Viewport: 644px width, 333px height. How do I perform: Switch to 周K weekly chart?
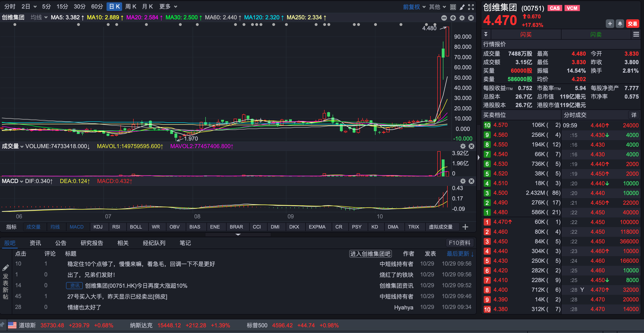131,7
